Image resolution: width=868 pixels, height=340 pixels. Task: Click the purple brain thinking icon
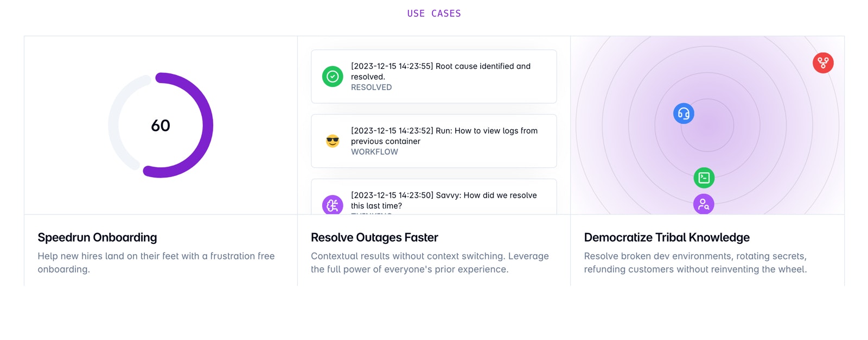pyautogui.click(x=333, y=205)
